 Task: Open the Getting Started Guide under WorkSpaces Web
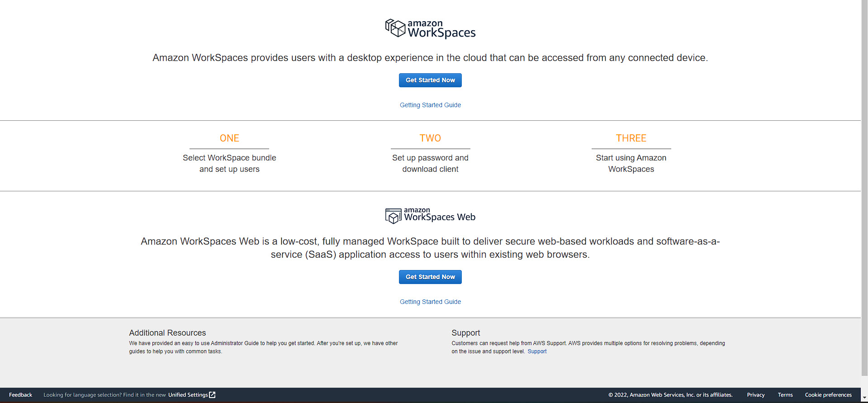[x=430, y=301]
